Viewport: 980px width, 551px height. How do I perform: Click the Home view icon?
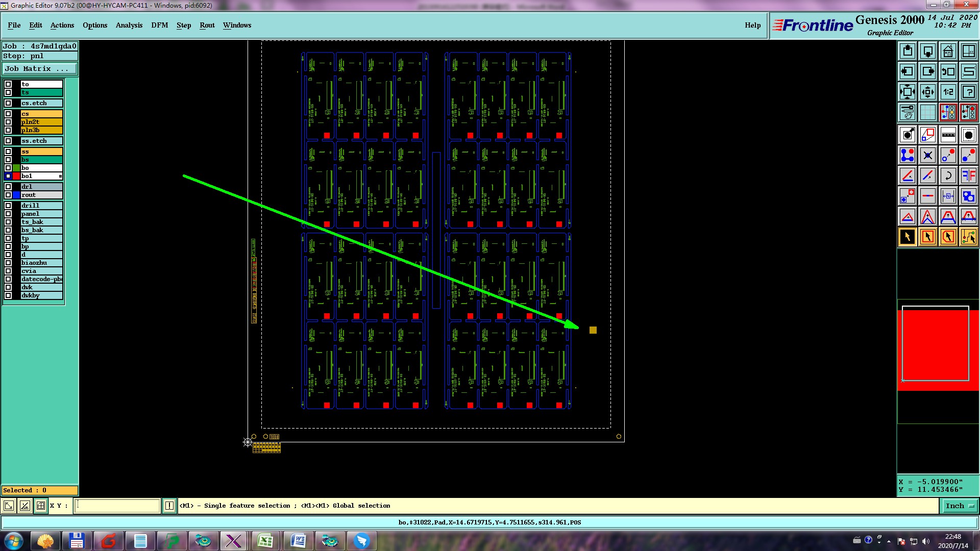[x=948, y=51]
